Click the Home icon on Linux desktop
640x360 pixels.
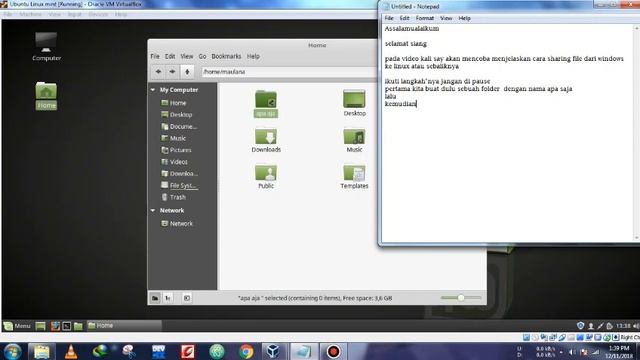tap(46, 96)
